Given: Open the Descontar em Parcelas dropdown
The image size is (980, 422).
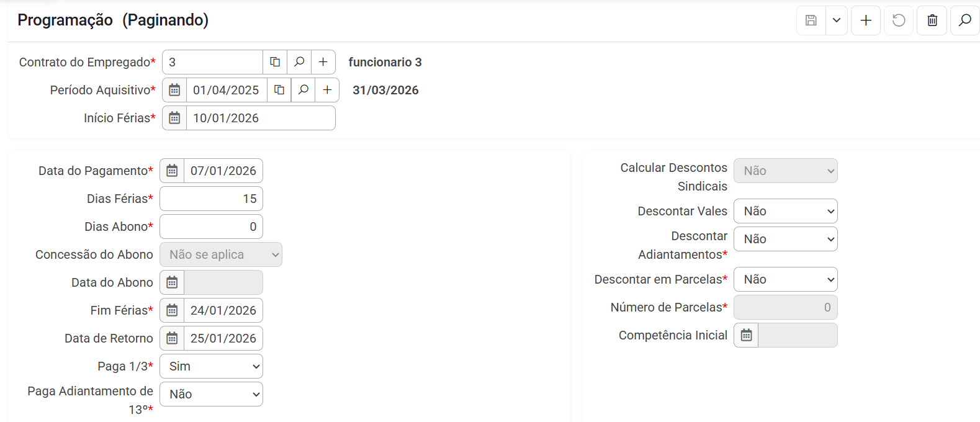Looking at the screenshot, I should 785,279.
